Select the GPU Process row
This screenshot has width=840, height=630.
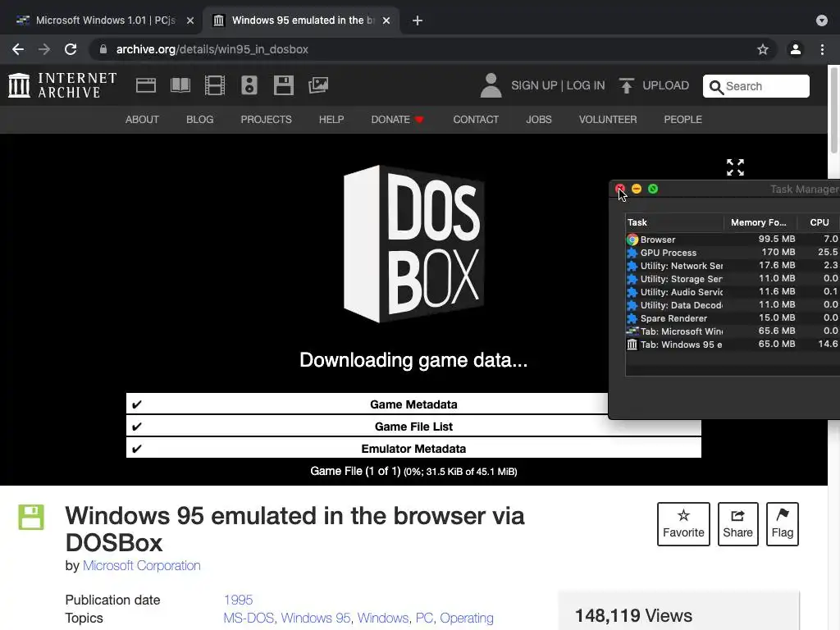(x=733, y=253)
